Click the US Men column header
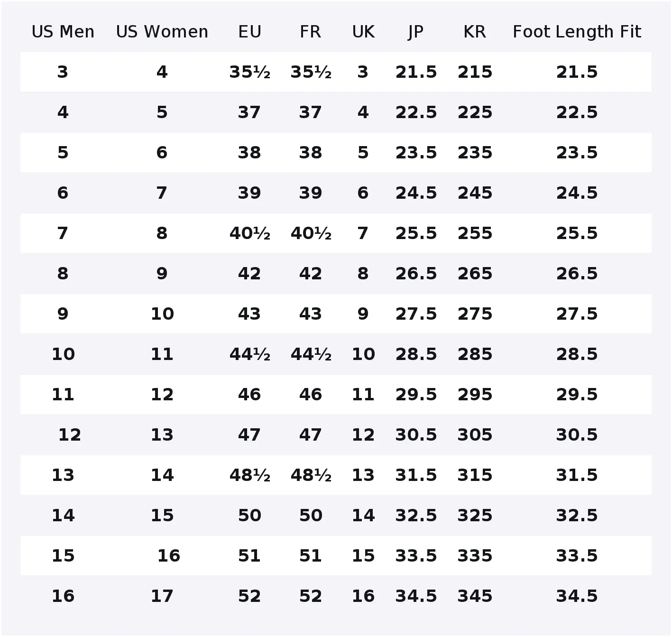672x637 pixels. pos(63,32)
